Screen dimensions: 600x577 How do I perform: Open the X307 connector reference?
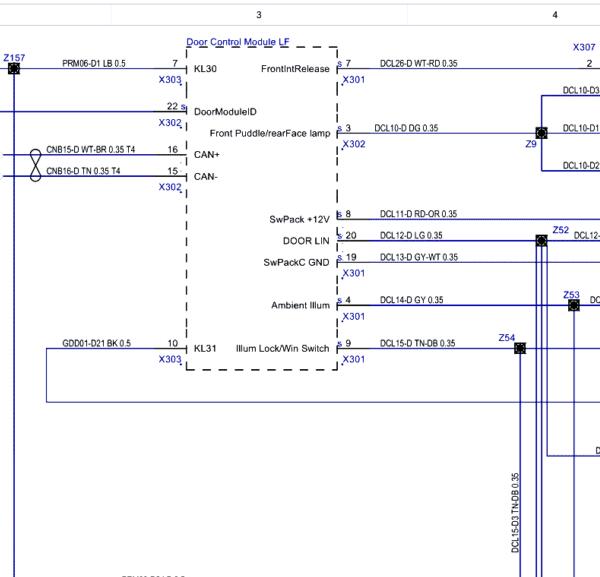coord(584,47)
